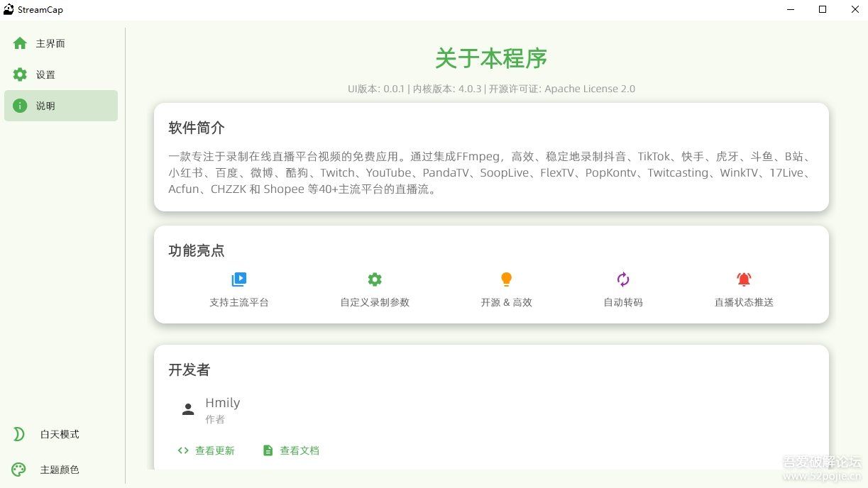The height and width of the screenshot is (488, 868).
Task: Click the 白天模式 label
Action: [60, 434]
